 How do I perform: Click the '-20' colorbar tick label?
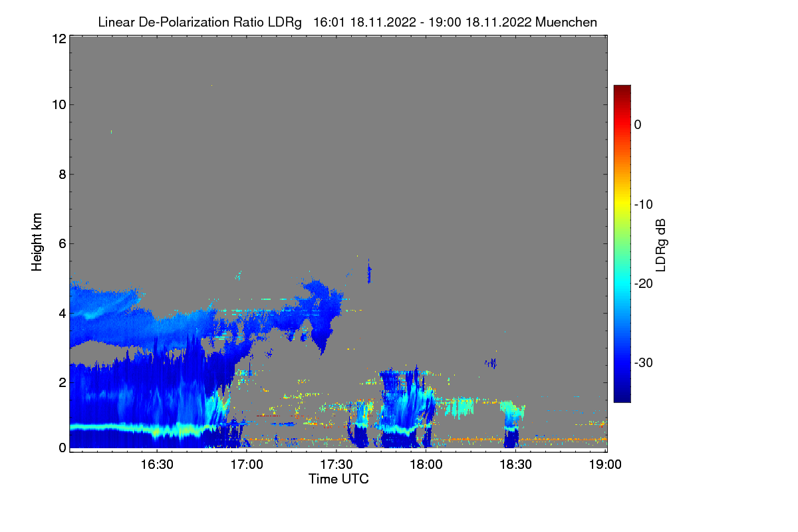coord(643,283)
